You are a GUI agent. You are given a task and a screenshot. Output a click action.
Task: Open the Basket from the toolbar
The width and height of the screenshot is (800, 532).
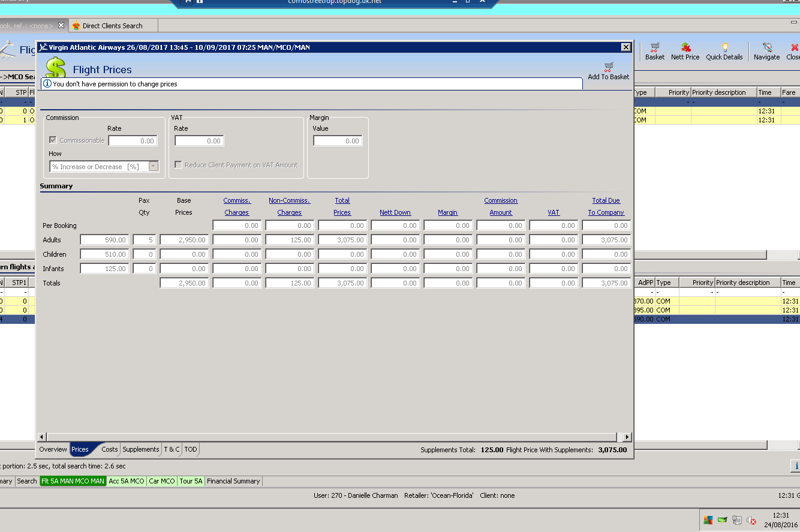[654, 47]
